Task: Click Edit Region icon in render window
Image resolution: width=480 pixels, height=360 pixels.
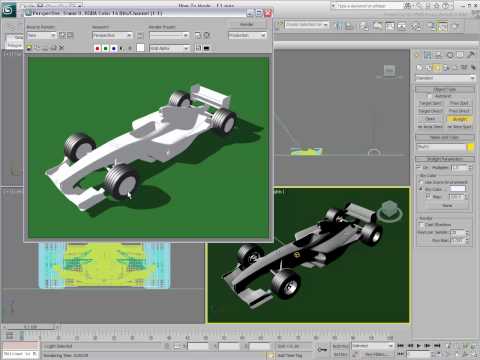Action: pyautogui.click(x=62, y=35)
